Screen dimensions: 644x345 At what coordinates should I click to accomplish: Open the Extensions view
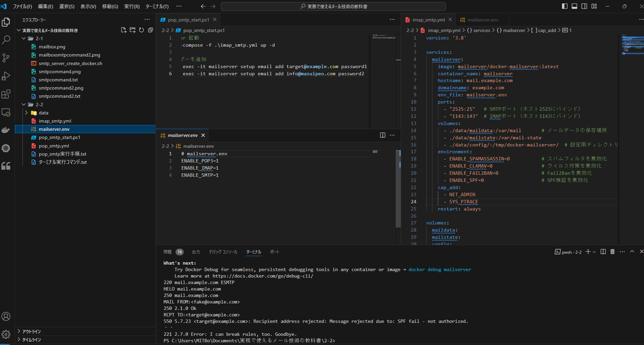[x=6, y=94]
